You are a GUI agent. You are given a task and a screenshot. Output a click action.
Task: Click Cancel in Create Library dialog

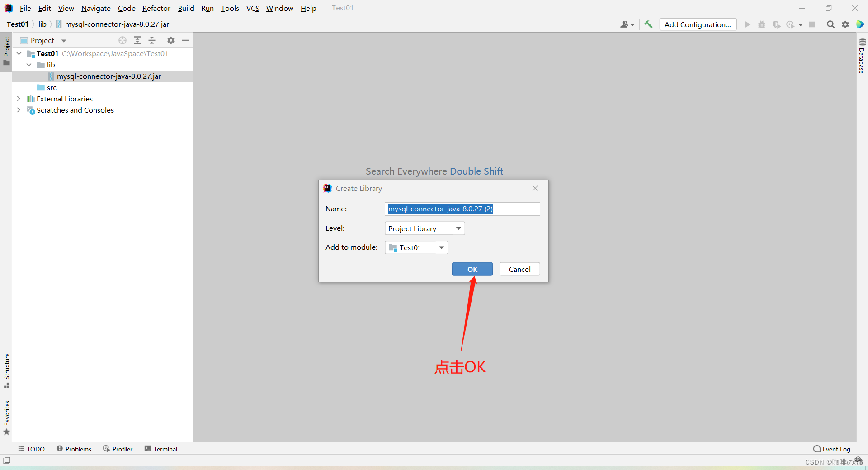tap(519, 269)
